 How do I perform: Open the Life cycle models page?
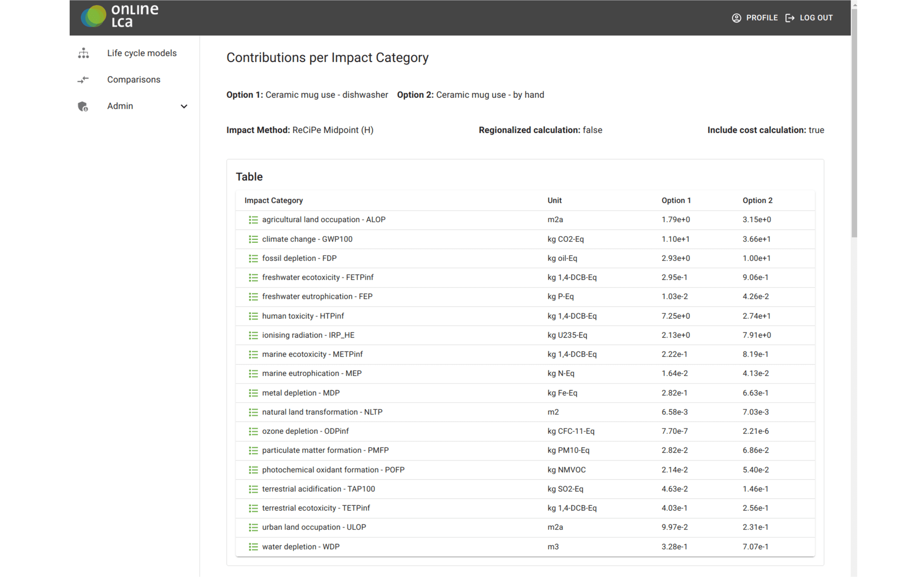pyautogui.click(x=142, y=53)
